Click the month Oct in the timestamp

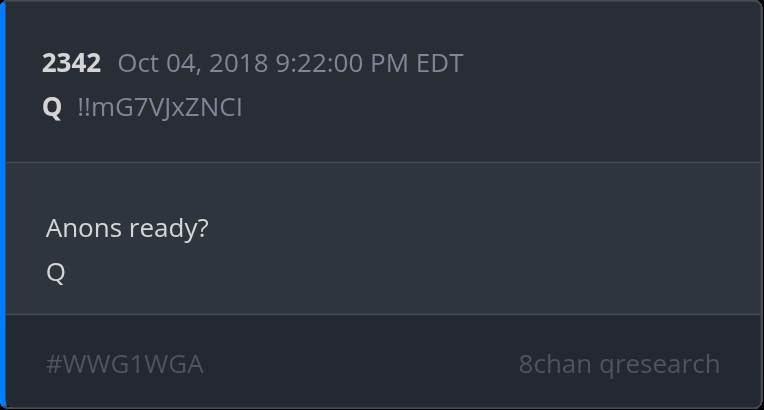tap(138, 64)
